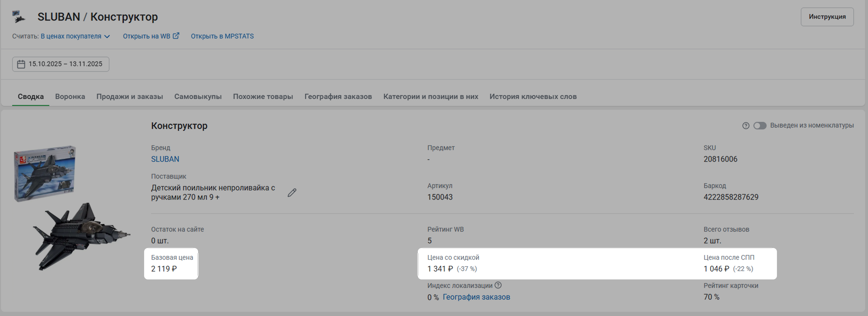Go to the Похожие товары tab
Screen dimensions: 868x316
click(263, 97)
